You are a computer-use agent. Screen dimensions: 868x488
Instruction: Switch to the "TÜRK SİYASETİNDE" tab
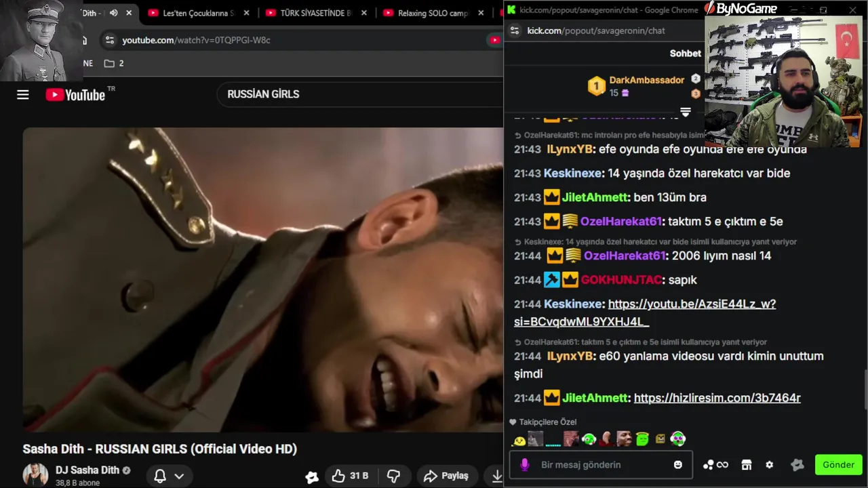coord(316,13)
